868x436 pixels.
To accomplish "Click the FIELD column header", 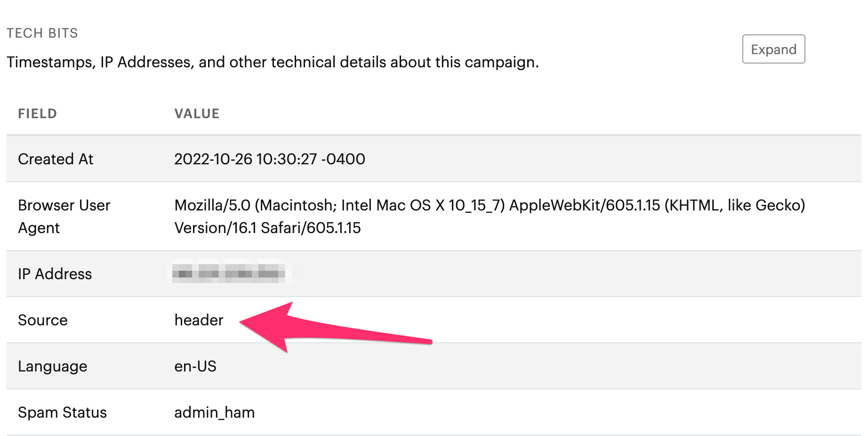I will (37, 113).
